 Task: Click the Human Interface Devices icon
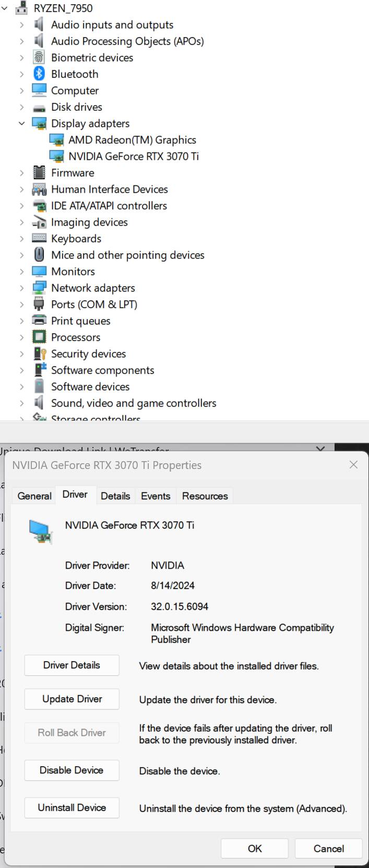point(39,189)
